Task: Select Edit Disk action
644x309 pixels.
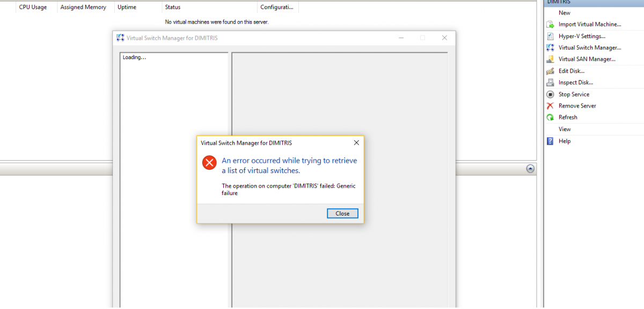Action: pos(572,71)
